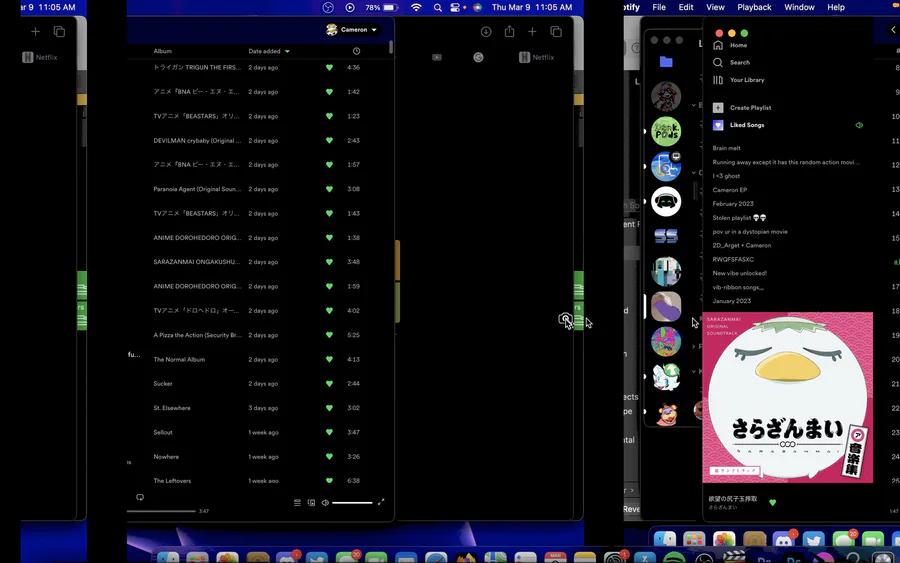Click the playback progress bar near 3:47
This screenshot has height=563, width=900.
(162, 511)
